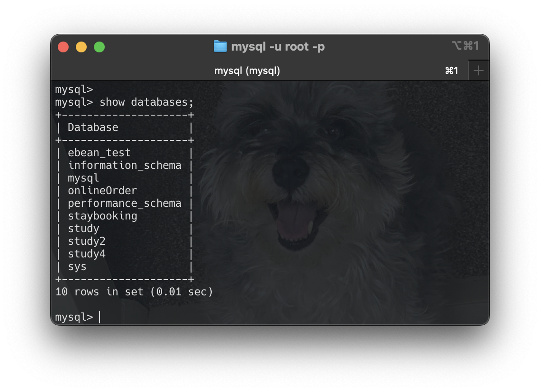540x392 pixels.
Task: Click the plus icon to open a new tab
Action: pyautogui.click(x=478, y=70)
